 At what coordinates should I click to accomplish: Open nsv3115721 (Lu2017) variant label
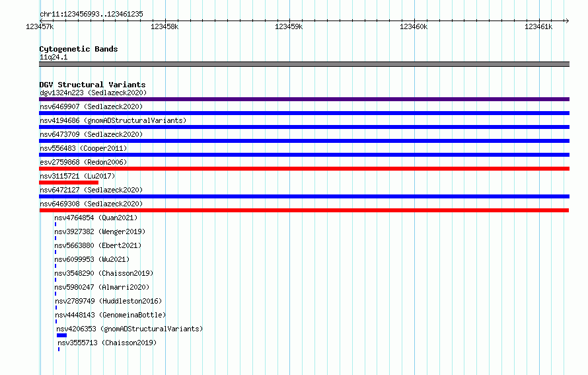point(77,176)
